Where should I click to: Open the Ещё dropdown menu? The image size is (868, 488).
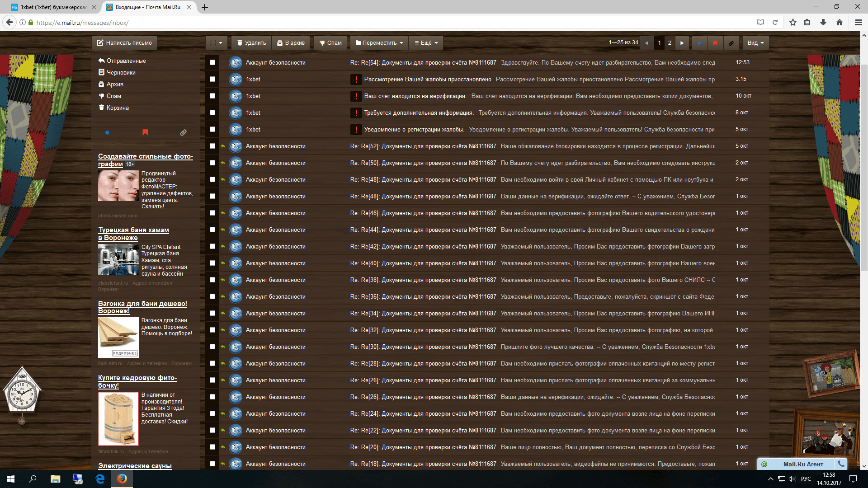coord(426,43)
